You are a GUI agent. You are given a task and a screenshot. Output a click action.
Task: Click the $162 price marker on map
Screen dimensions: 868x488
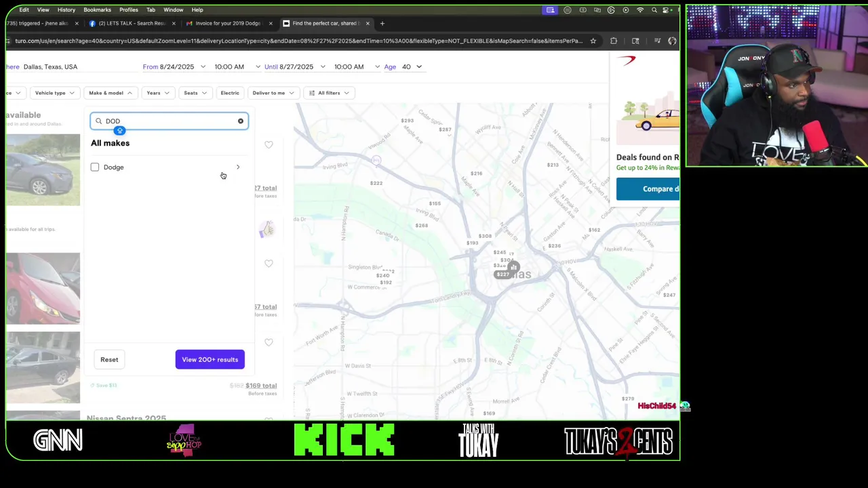(x=594, y=230)
